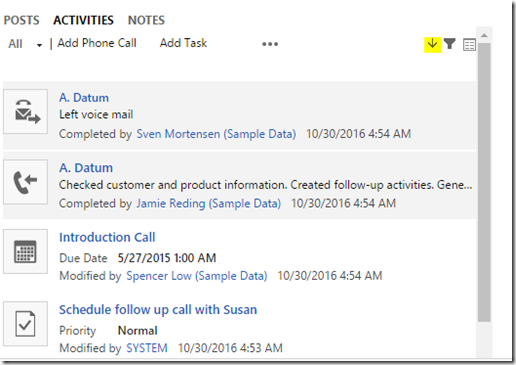Click the incoming phone call icon
Viewport: 516px width, 365px height.
pyautogui.click(x=26, y=182)
